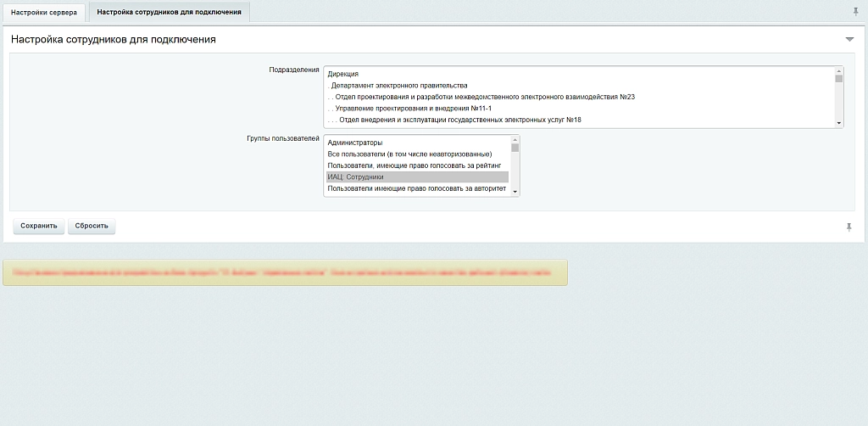This screenshot has height=426, width=868.
Task: Click the Сбросить button
Action: click(92, 226)
